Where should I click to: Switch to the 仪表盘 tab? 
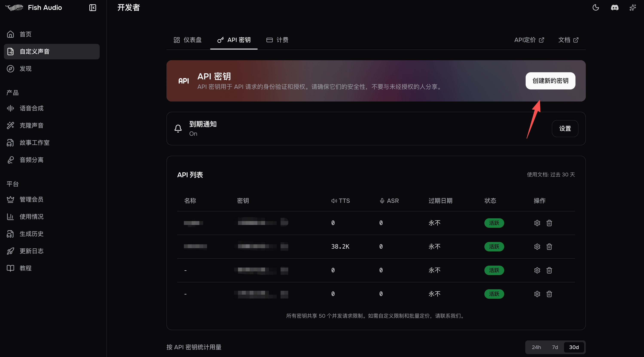click(x=188, y=40)
